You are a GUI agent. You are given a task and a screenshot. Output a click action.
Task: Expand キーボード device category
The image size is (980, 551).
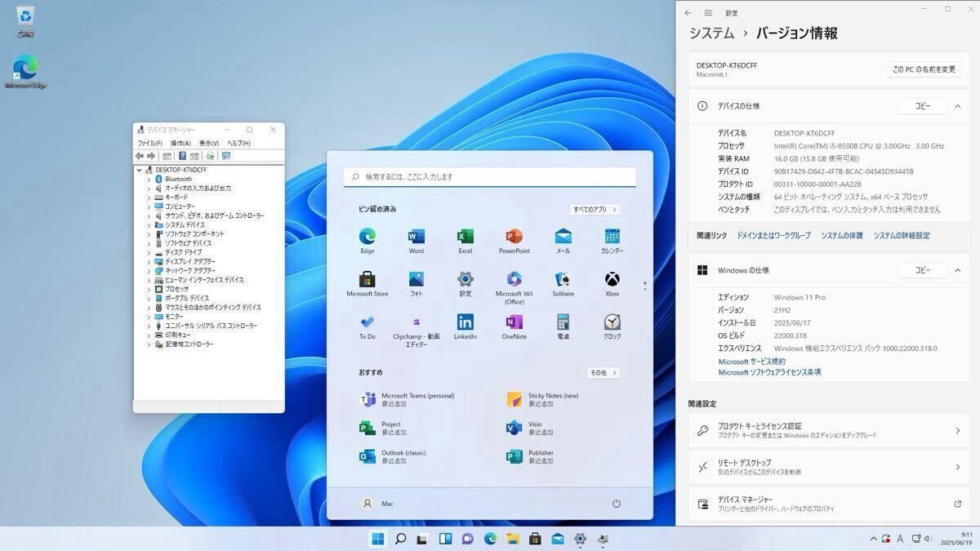click(149, 198)
